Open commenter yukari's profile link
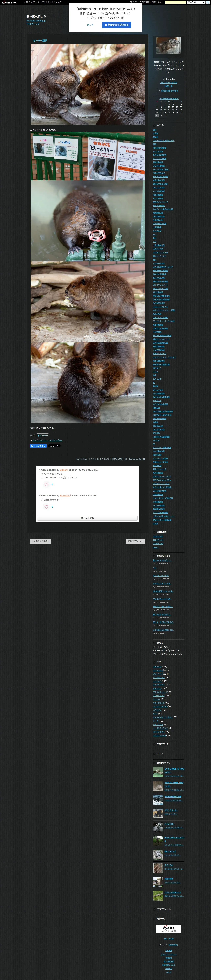This screenshot has height=980, width=211. 64,470
